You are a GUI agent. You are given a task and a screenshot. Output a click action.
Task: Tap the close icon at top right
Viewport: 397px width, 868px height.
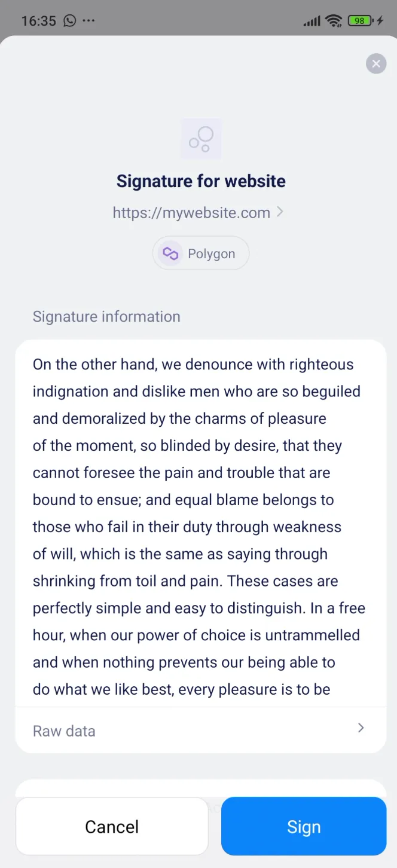[376, 63]
